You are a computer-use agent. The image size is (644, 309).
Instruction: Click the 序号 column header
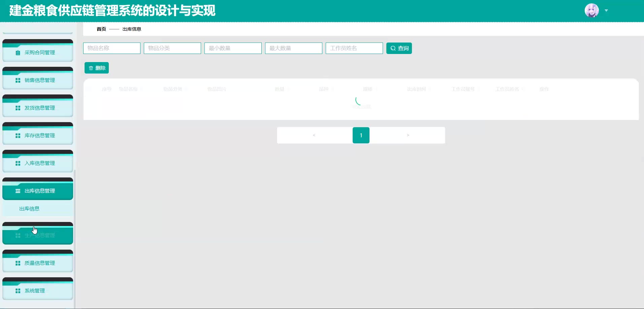pyautogui.click(x=107, y=89)
